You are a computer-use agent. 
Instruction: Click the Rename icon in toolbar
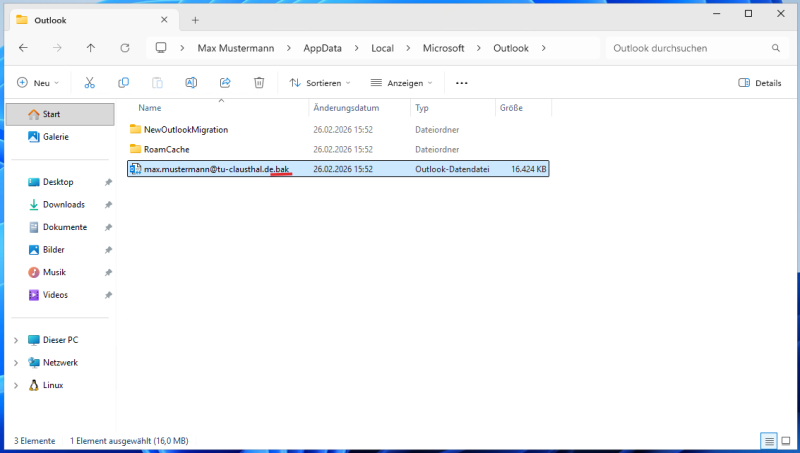[x=191, y=83]
